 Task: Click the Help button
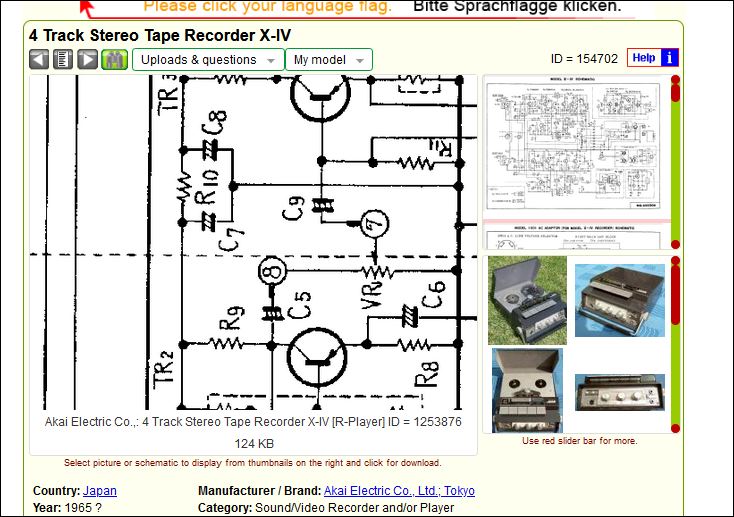pyautogui.click(x=644, y=58)
